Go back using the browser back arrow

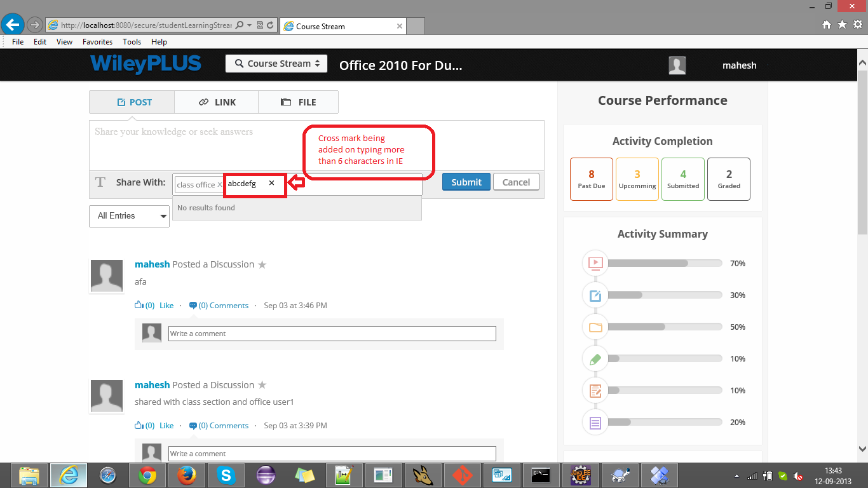click(x=13, y=25)
